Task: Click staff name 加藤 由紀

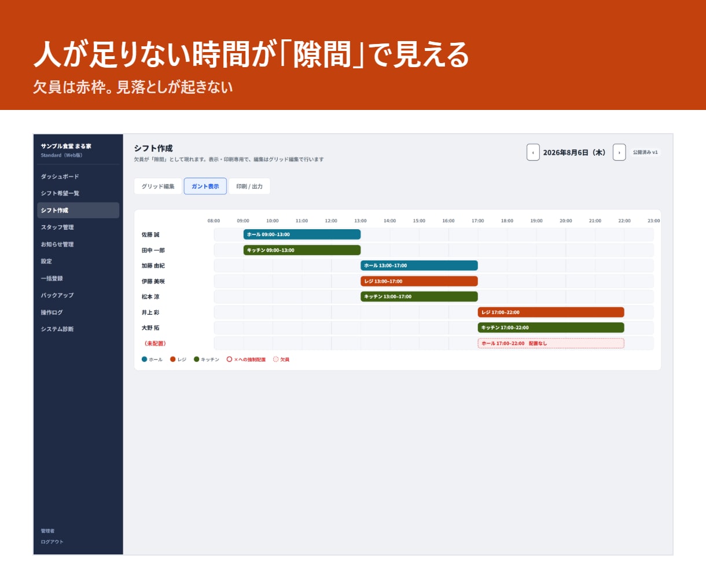Action: coord(153,266)
